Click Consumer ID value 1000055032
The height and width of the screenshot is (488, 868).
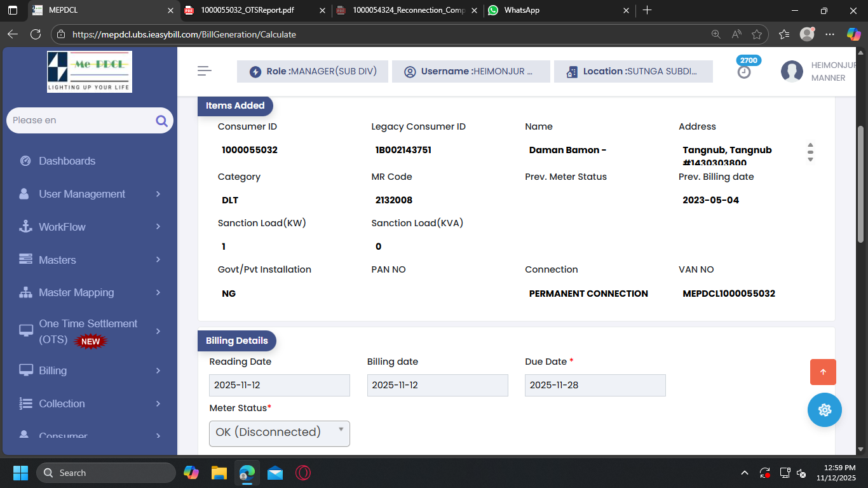pos(250,150)
